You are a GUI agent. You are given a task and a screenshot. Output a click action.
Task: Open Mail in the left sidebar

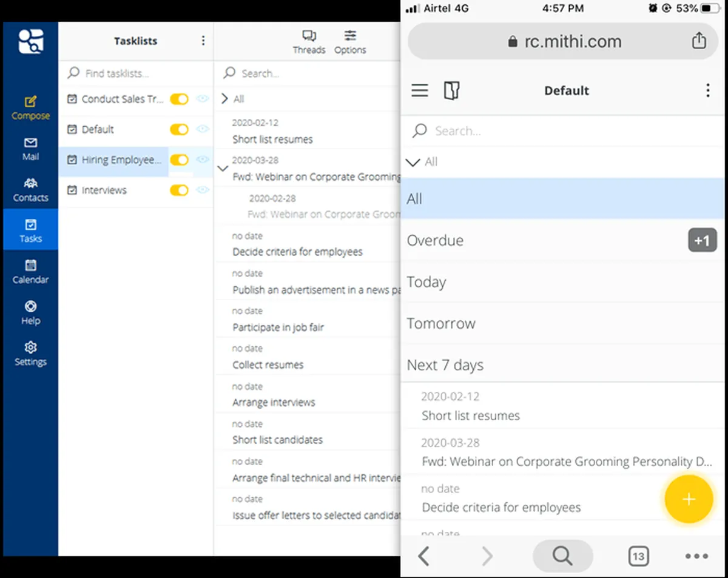point(30,149)
